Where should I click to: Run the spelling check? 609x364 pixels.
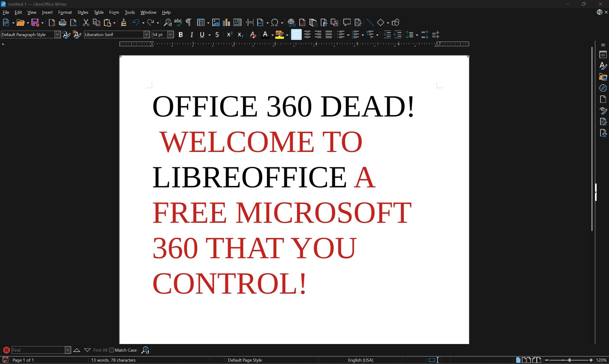pyautogui.click(x=178, y=23)
